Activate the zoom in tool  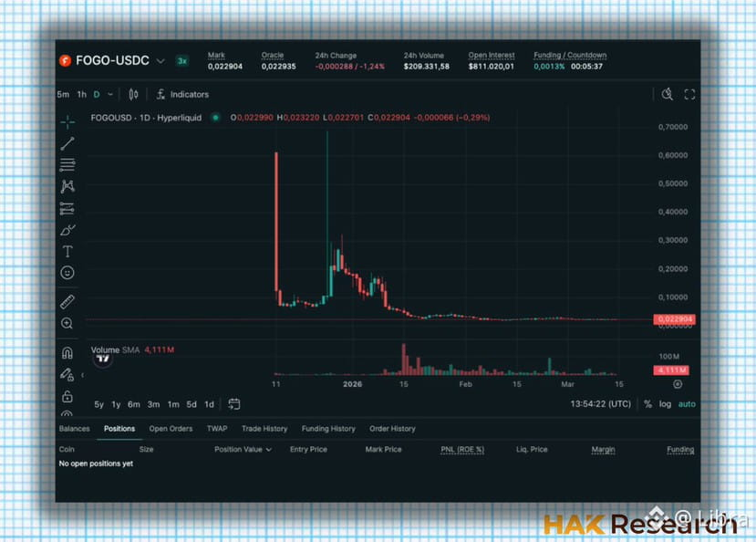click(67, 324)
